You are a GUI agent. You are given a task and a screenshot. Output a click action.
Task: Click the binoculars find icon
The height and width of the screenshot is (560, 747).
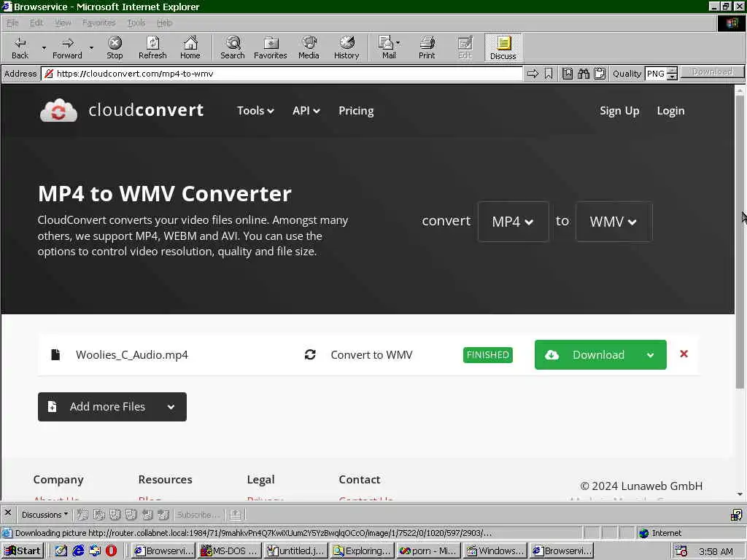point(584,74)
